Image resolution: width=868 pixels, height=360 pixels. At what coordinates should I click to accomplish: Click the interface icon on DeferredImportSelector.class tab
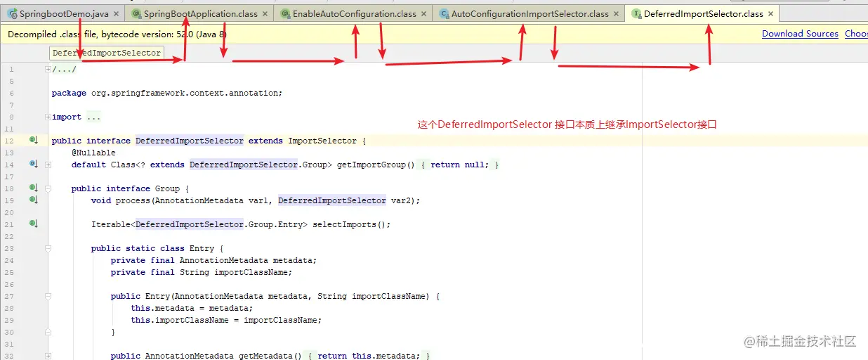point(636,13)
